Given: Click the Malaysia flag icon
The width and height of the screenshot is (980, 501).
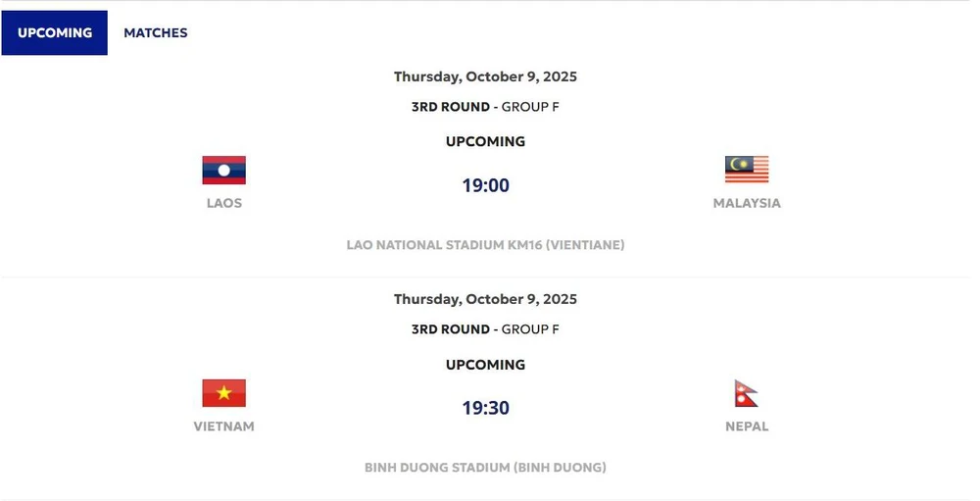Looking at the screenshot, I should point(747,170).
